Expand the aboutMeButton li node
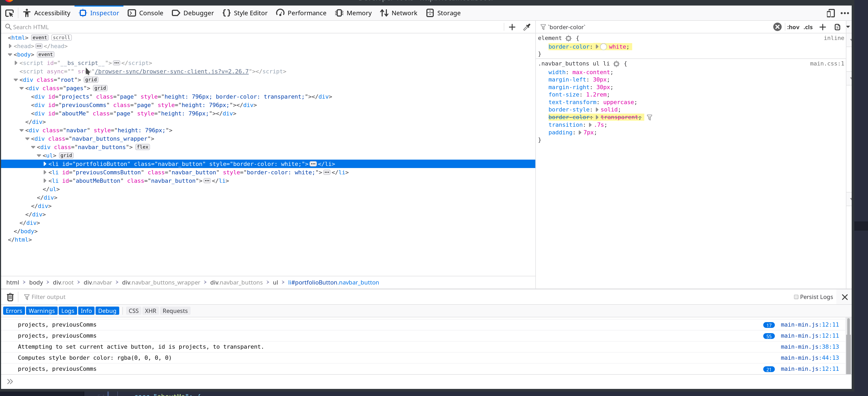This screenshot has width=868, height=396. [45, 181]
